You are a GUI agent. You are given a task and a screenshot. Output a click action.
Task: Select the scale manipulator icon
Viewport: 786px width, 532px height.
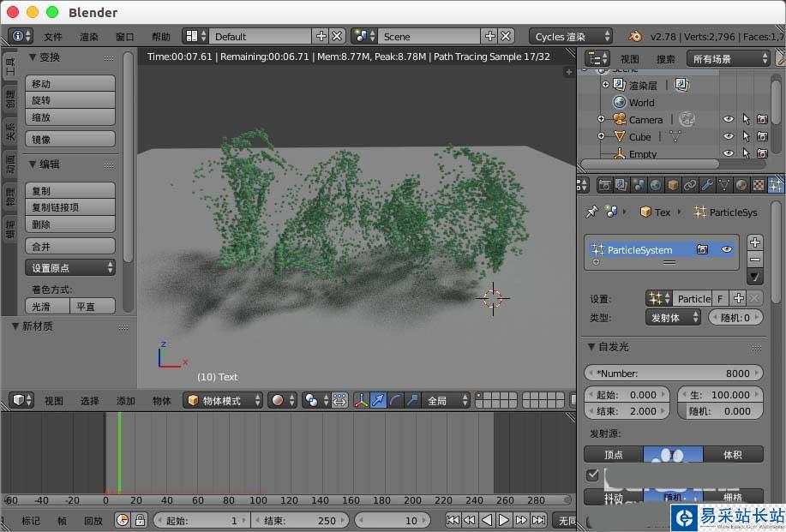[412, 400]
